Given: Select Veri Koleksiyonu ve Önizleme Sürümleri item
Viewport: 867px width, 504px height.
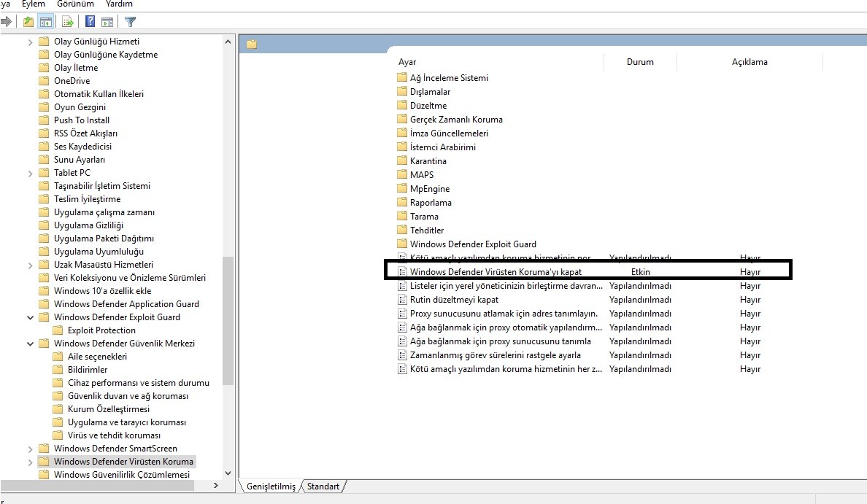Looking at the screenshot, I should pos(129,277).
